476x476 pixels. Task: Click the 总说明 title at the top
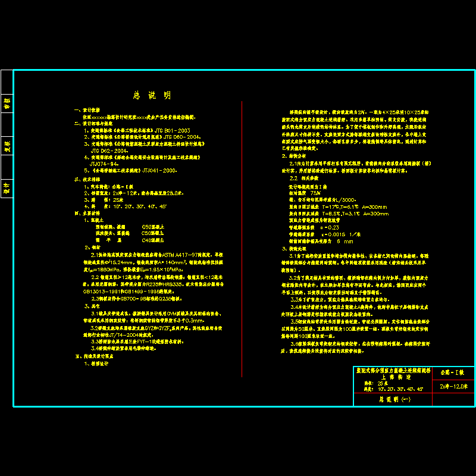151,95
